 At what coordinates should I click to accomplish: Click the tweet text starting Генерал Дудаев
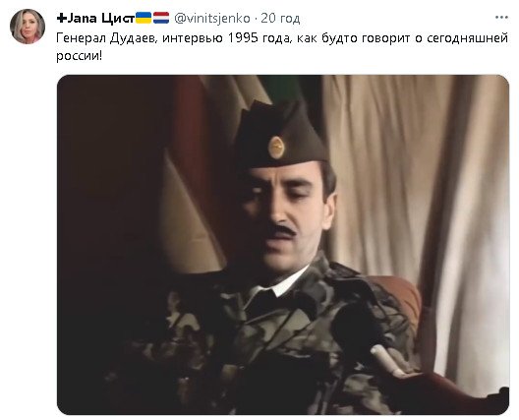[282, 47]
